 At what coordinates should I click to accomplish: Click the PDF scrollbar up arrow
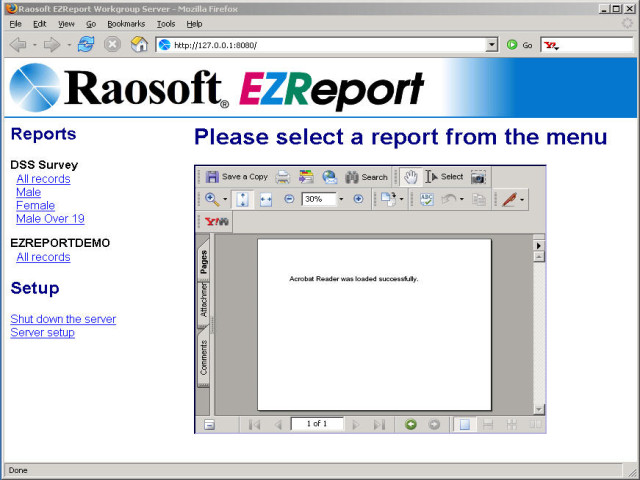pyautogui.click(x=539, y=256)
